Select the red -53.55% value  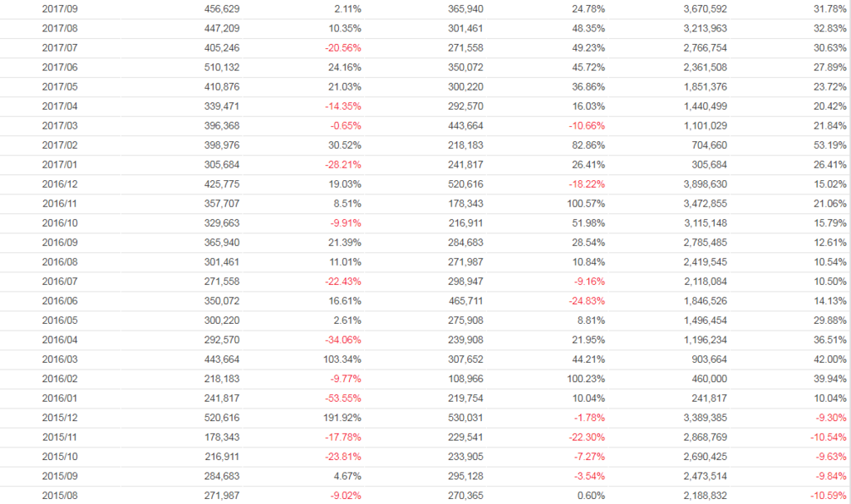[x=343, y=399]
